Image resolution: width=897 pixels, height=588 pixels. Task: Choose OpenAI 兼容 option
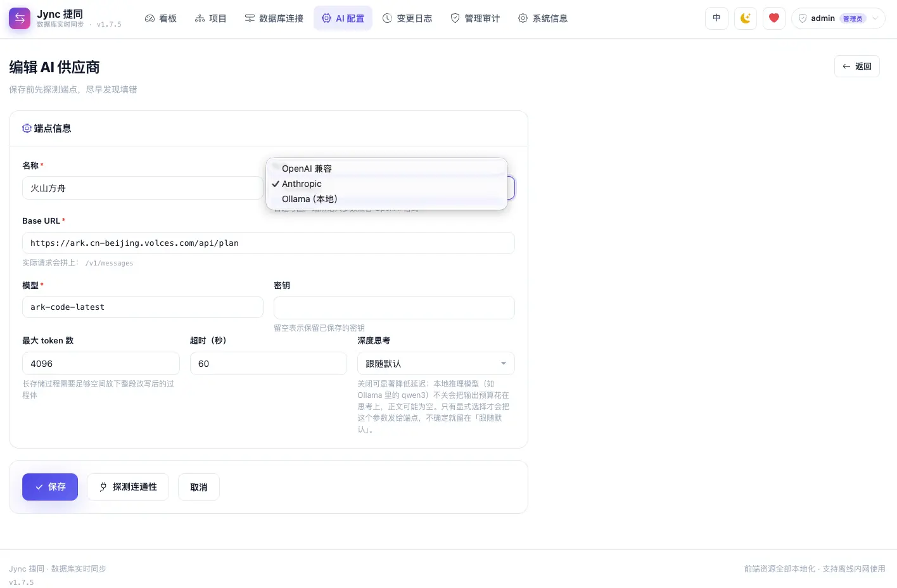(386, 169)
